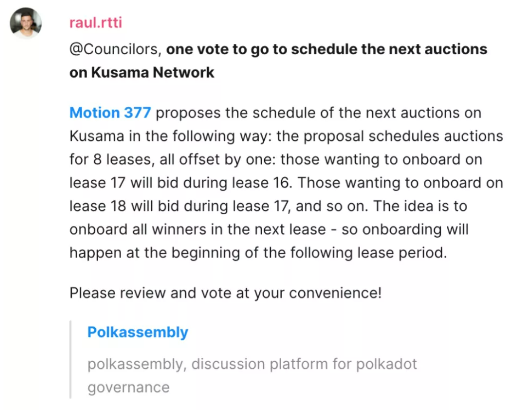The image size is (532, 410).
Task: Click the phrase 'so onboarding will'
Action: 405,230
